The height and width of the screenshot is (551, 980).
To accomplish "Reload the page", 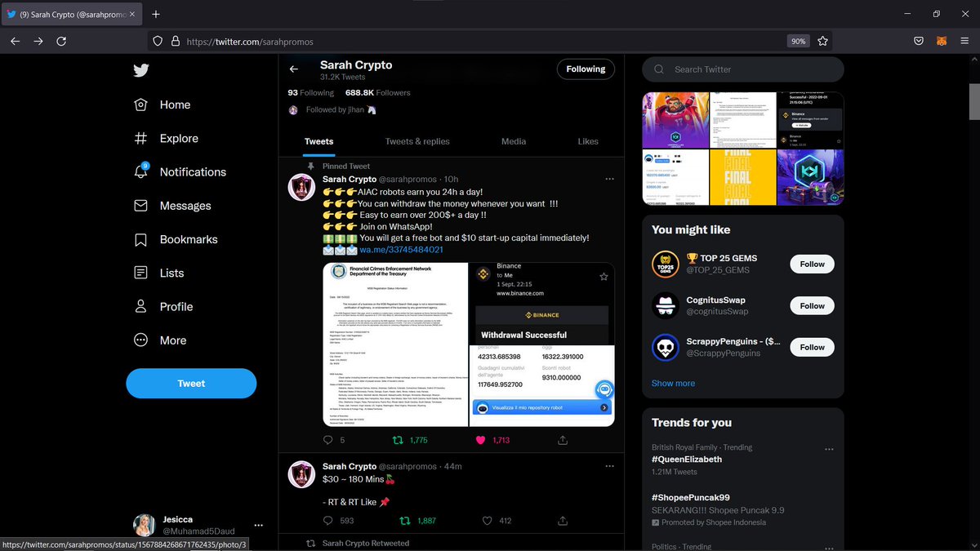I will [61, 41].
